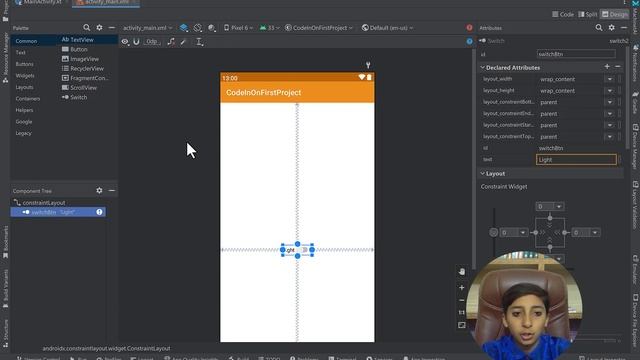Open layout_constraintTop value dropdown arrow
640x360 pixels.
click(x=610, y=137)
